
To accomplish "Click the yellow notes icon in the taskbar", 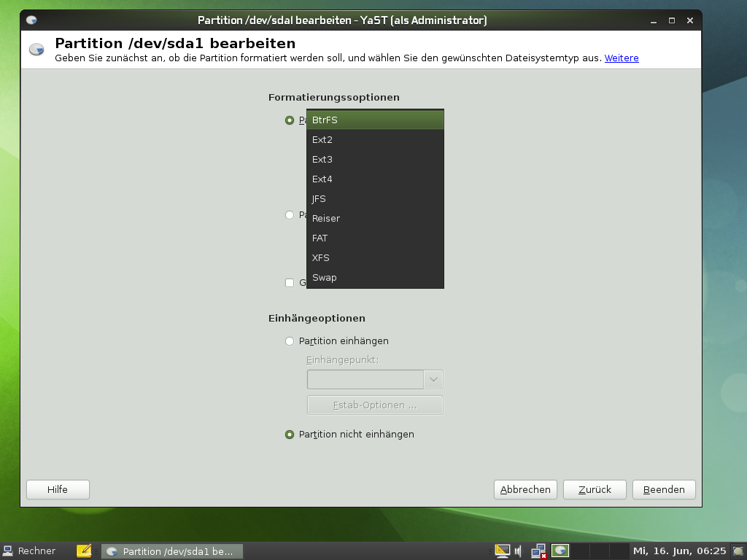I will tap(84, 551).
